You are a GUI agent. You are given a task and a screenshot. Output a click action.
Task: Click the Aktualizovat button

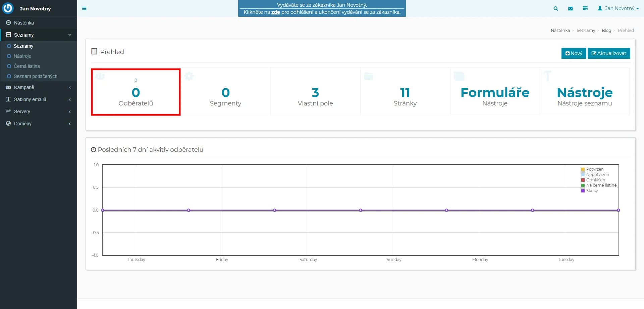(609, 53)
